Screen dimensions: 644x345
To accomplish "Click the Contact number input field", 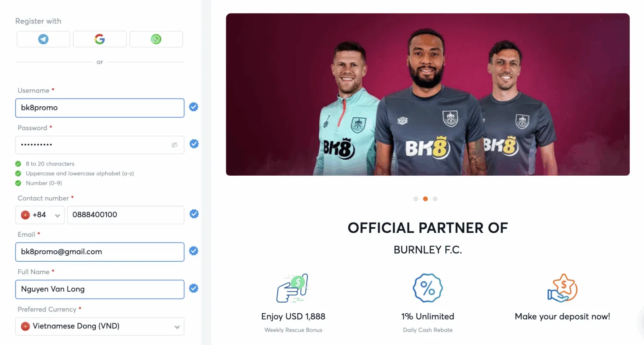I will coord(125,215).
